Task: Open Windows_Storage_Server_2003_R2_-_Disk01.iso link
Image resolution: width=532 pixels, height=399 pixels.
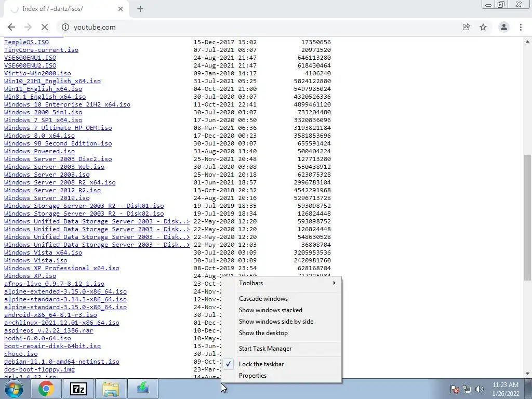Action: (x=84, y=206)
